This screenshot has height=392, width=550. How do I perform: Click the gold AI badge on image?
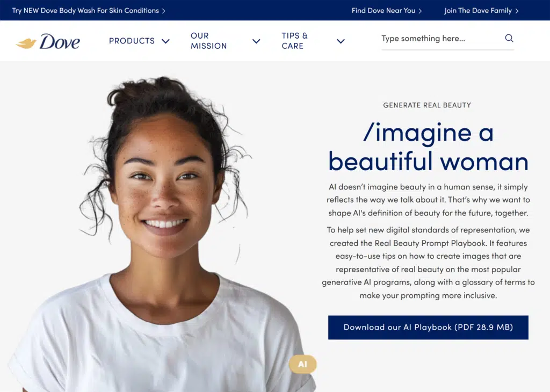point(302,364)
